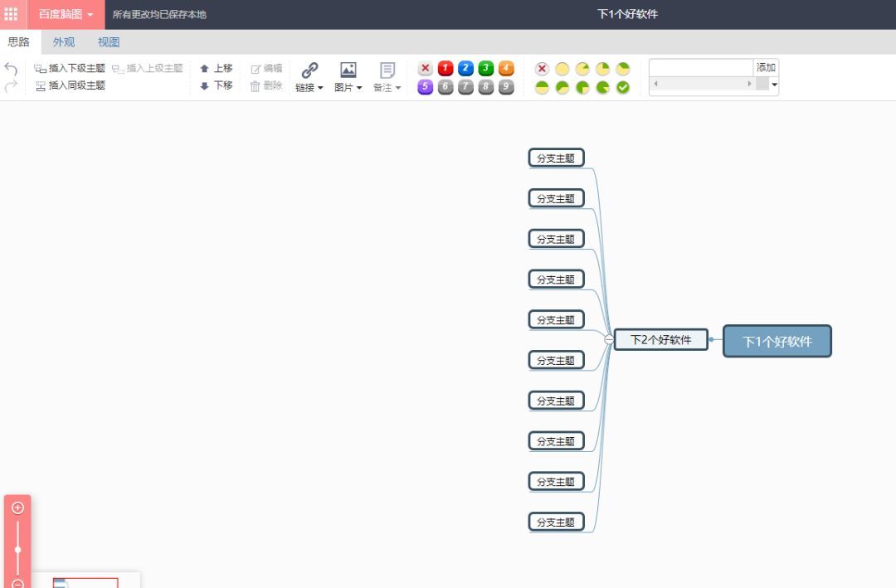Click the tag input field

701,67
